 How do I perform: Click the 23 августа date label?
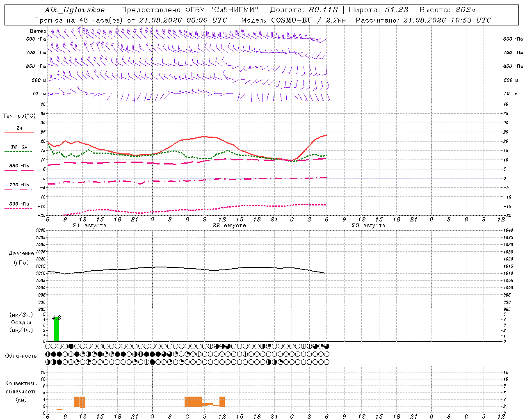[x=369, y=226]
